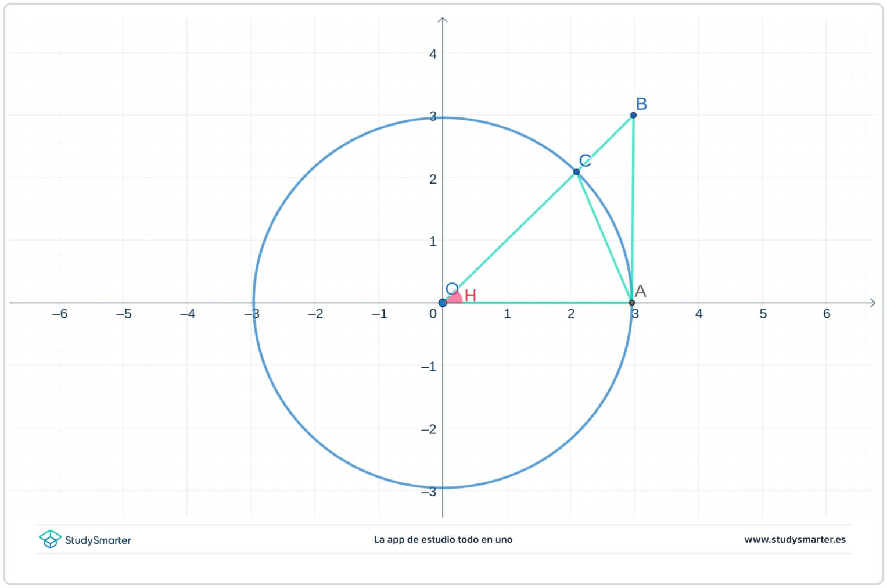Open www.studysmarter.es link
Screen dimensions: 887x588
click(x=793, y=540)
